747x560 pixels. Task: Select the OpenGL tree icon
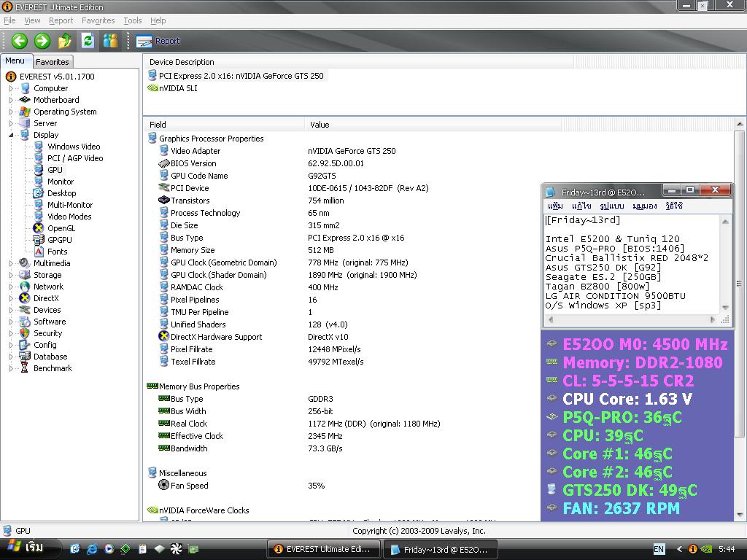(39, 228)
